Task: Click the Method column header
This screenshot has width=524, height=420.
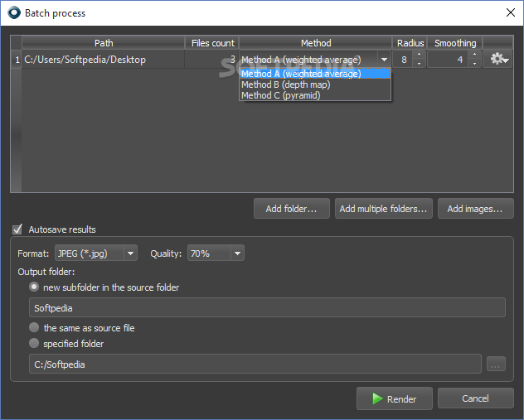Action: pos(315,43)
